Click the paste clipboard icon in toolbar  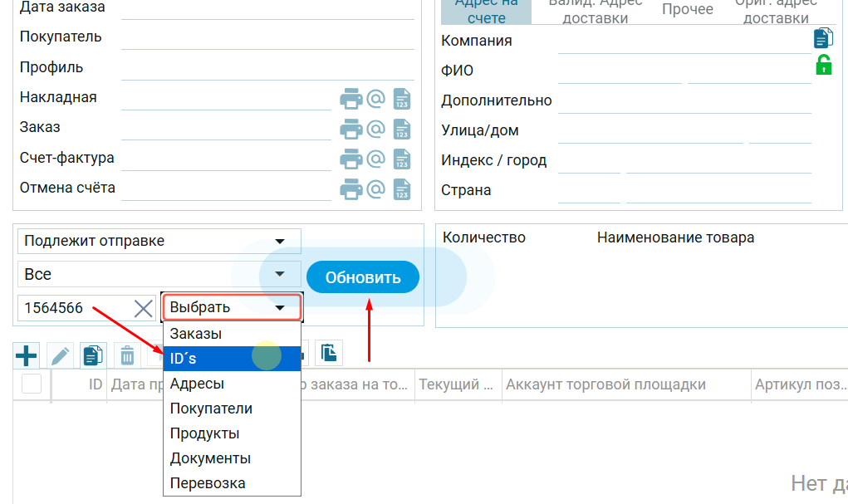(330, 354)
